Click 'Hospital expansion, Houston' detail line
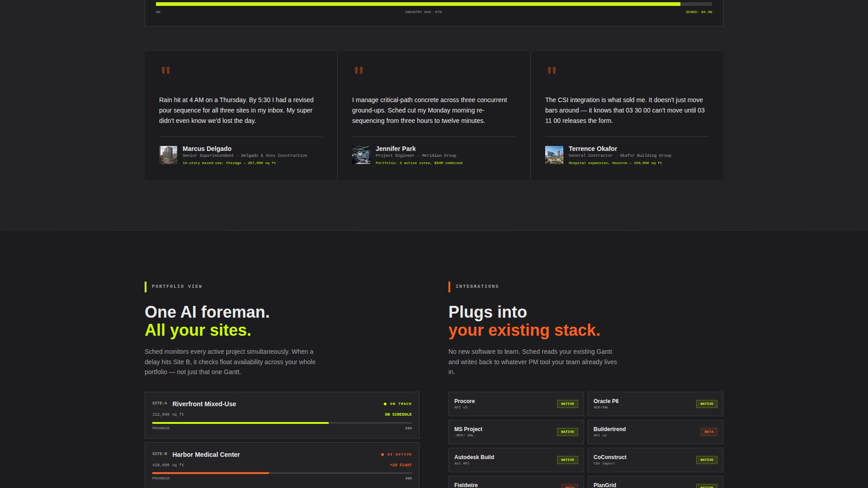The width and height of the screenshot is (868, 488). (x=615, y=163)
